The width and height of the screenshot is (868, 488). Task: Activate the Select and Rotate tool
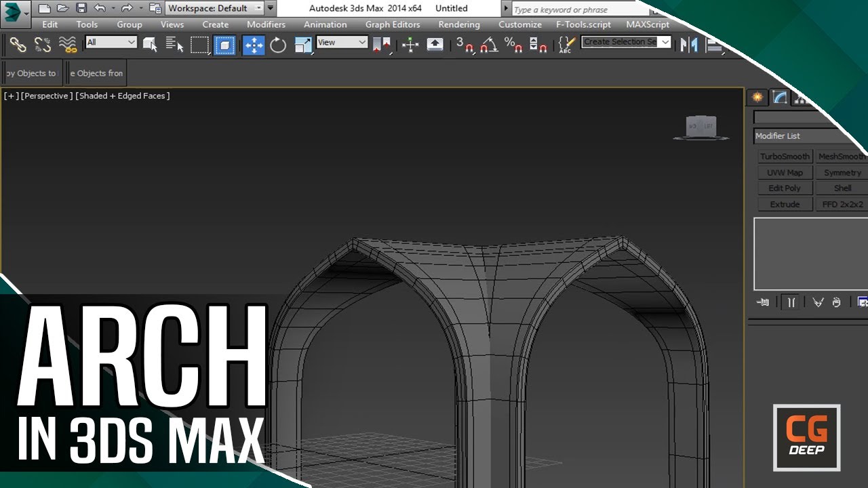[x=278, y=45]
